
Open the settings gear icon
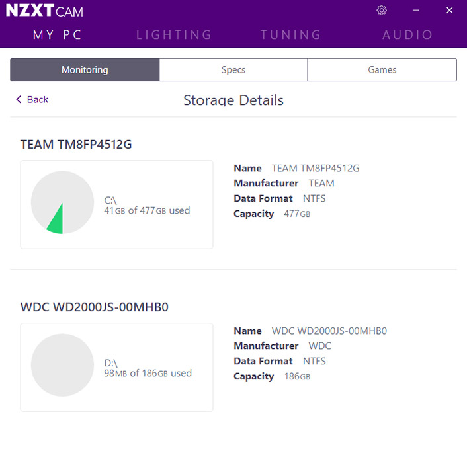click(382, 11)
